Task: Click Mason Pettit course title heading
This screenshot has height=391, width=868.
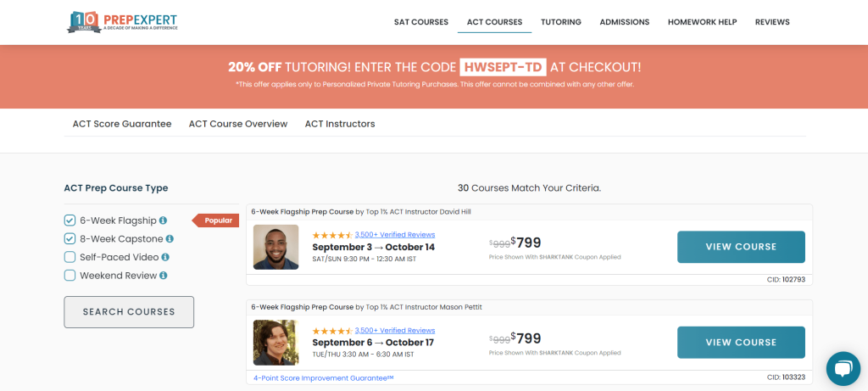Action: click(x=367, y=307)
